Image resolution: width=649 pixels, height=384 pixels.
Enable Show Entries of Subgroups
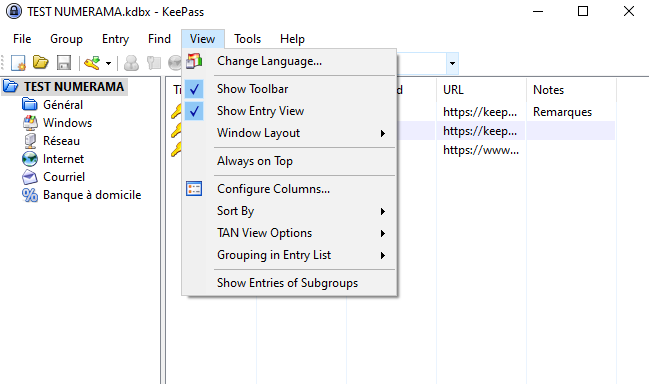(288, 283)
